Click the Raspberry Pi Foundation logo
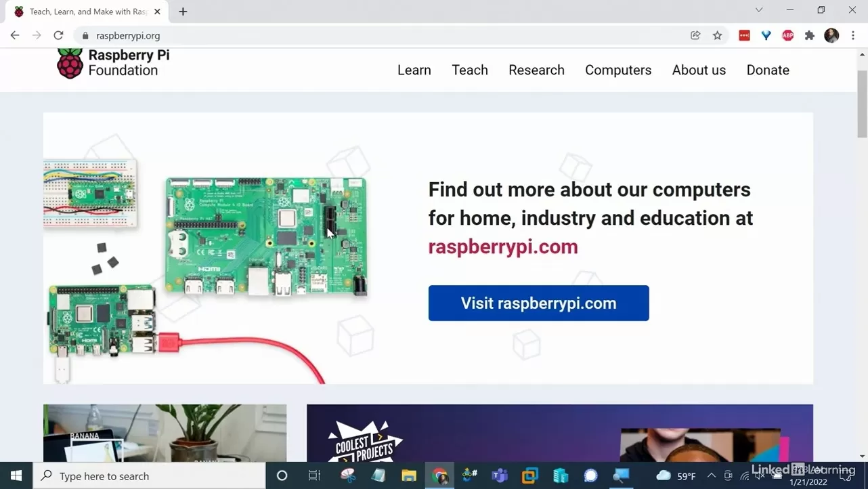868x489 pixels. (113, 63)
